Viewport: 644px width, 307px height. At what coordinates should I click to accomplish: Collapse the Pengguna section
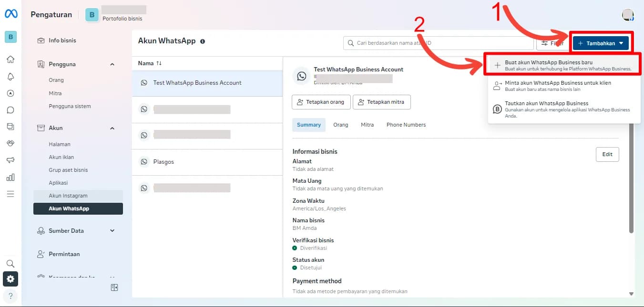[112, 64]
